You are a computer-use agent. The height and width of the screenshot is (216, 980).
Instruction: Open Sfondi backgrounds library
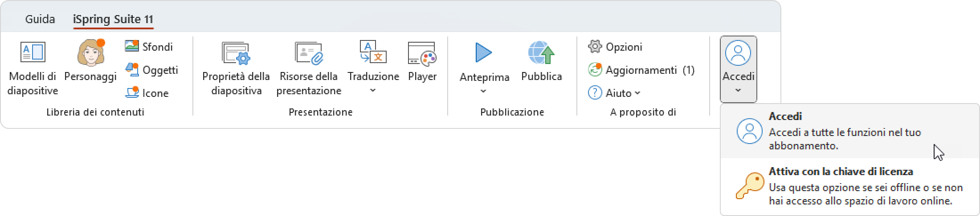[149, 47]
